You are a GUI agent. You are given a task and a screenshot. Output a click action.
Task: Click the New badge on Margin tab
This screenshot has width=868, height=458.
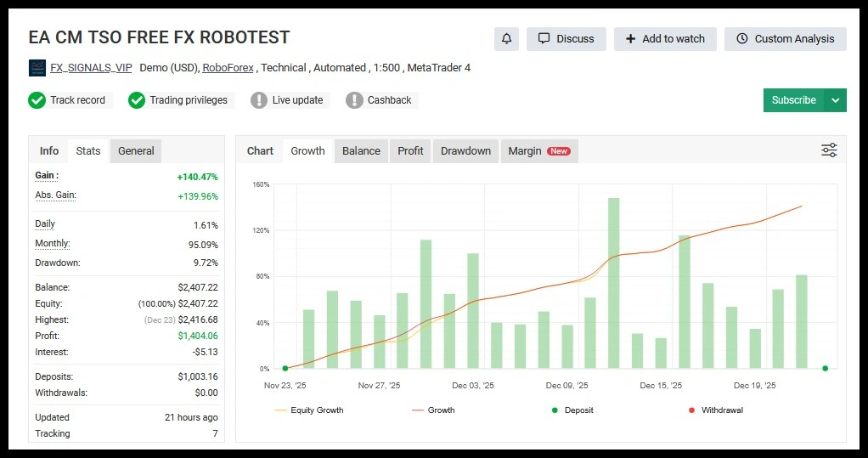(558, 151)
